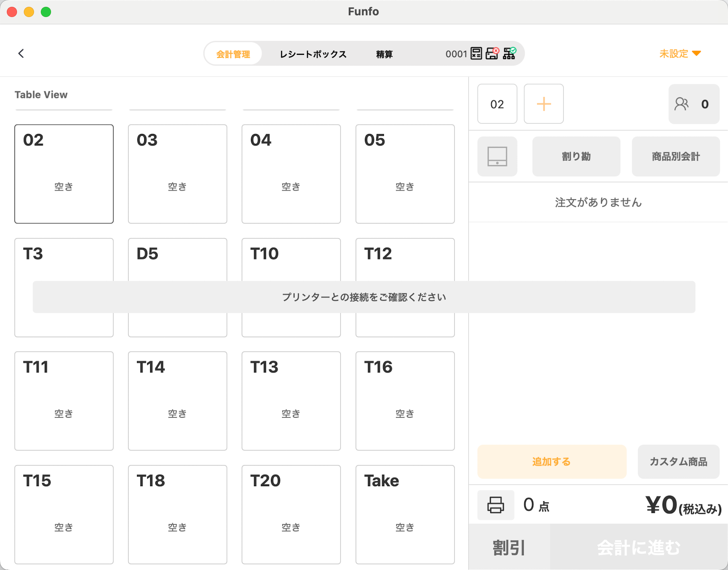Viewport: 728px width, 570px height.
Task: Select table T16 card
Action: coord(405,401)
